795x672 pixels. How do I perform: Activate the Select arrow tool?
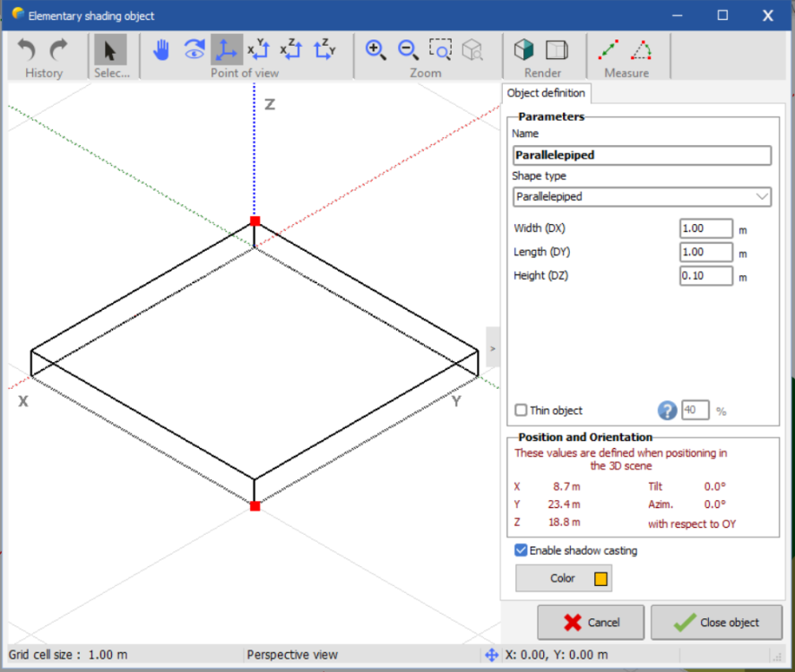110,50
